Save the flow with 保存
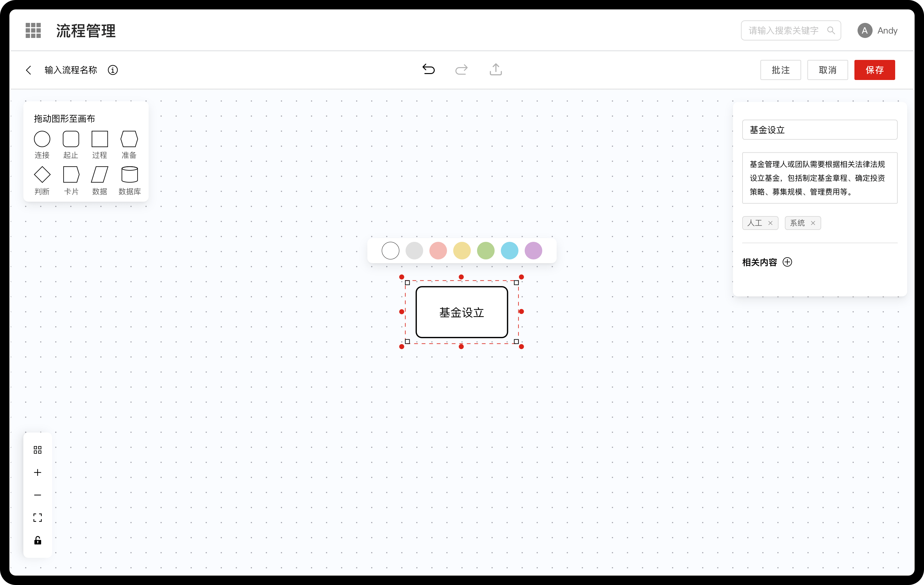The height and width of the screenshot is (585, 924). [874, 70]
